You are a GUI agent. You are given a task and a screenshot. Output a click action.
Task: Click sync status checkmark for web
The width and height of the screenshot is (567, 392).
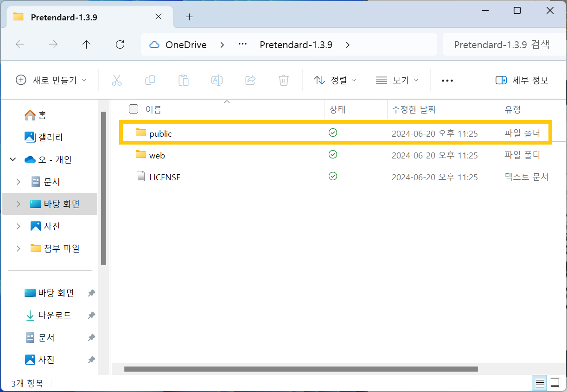click(x=333, y=155)
